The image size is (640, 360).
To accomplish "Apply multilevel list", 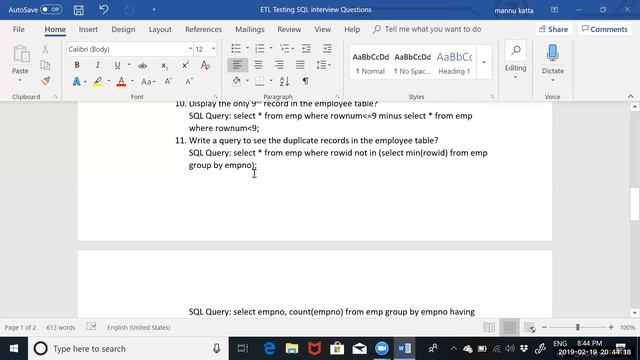I will 284,49.
